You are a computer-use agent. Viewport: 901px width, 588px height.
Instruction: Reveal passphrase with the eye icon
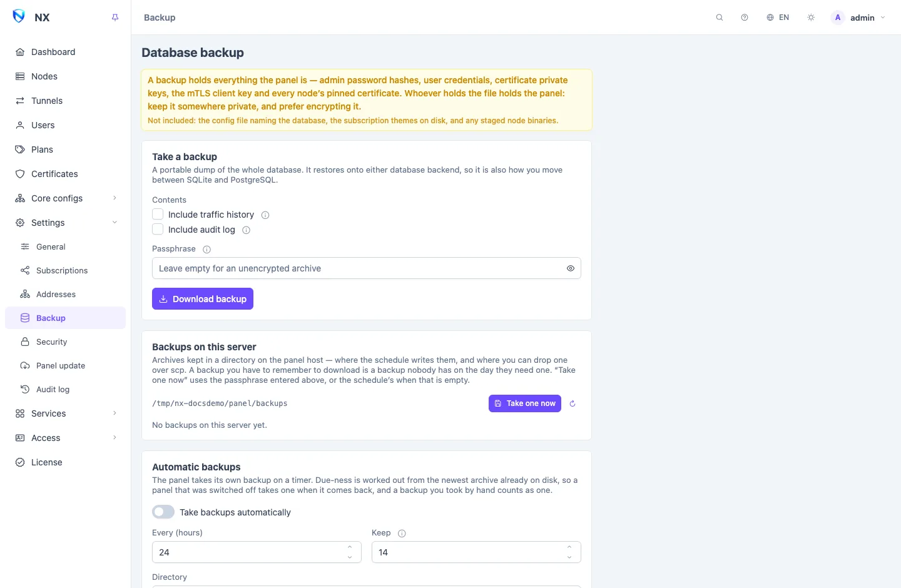pyautogui.click(x=571, y=268)
